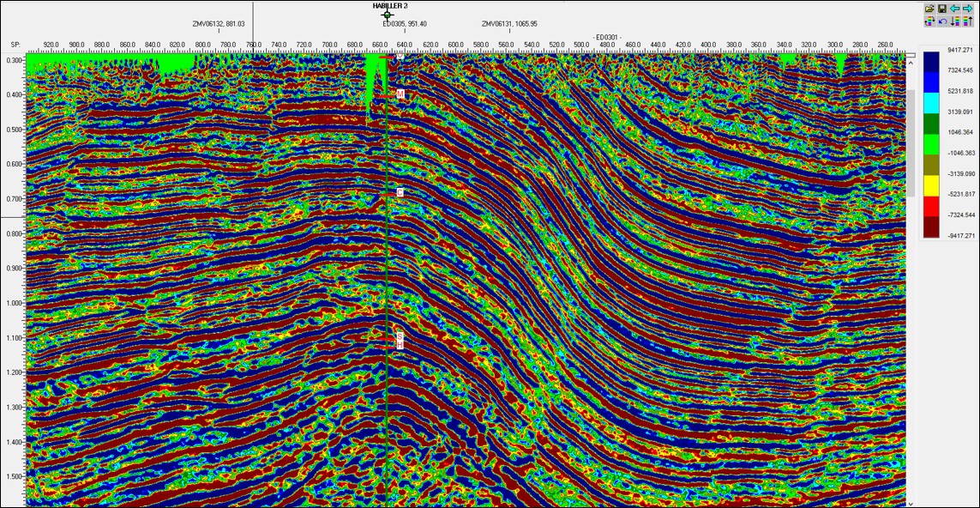
Task: Click the ED0305, 951.40 line intersection label
Action: 405,24
